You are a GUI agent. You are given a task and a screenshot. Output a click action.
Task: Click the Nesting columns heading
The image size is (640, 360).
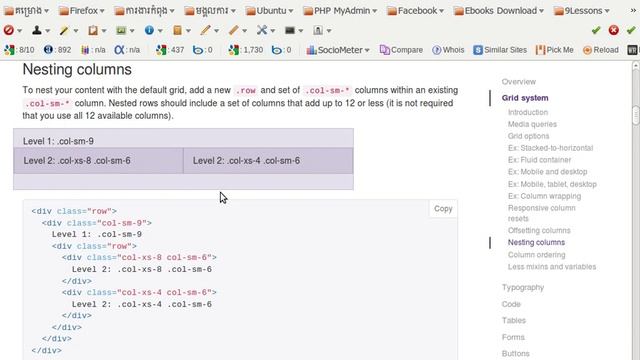tap(77, 69)
